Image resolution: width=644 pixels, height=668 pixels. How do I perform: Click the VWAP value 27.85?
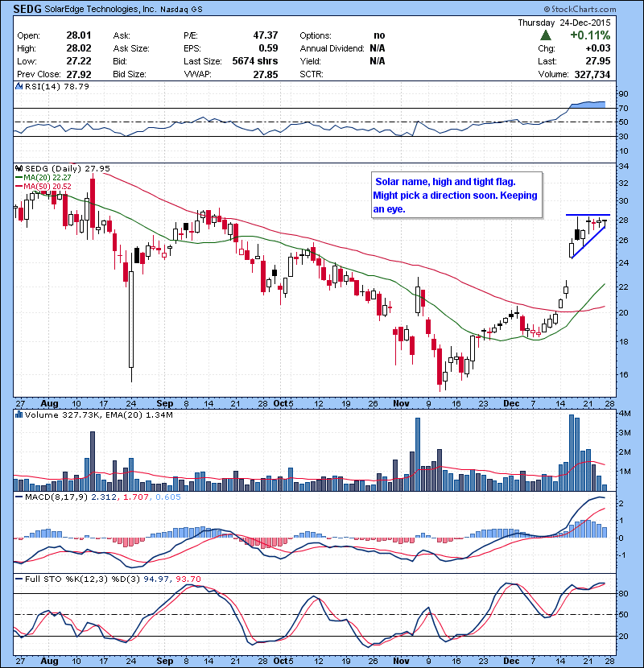[x=266, y=75]
